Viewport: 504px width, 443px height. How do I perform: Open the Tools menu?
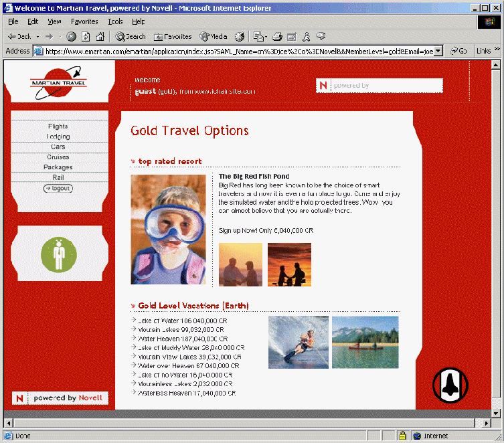pyautogui.click(x=115, y=21)
